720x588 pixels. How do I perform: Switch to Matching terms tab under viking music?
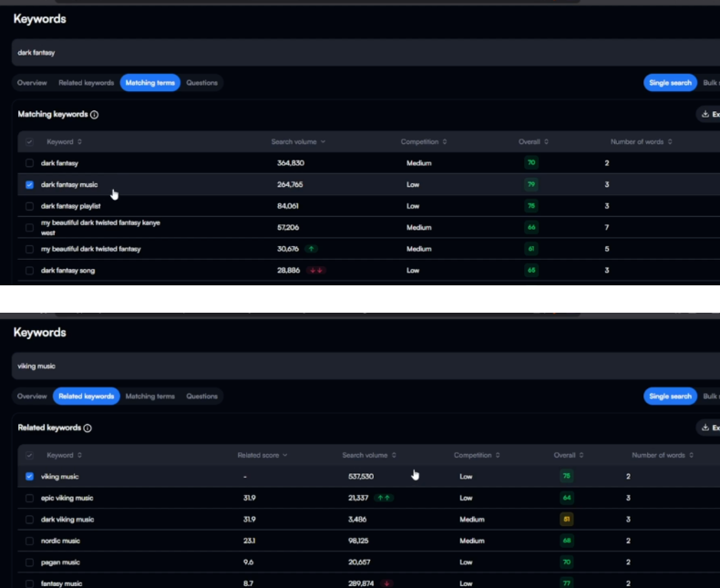coord(149,397)
